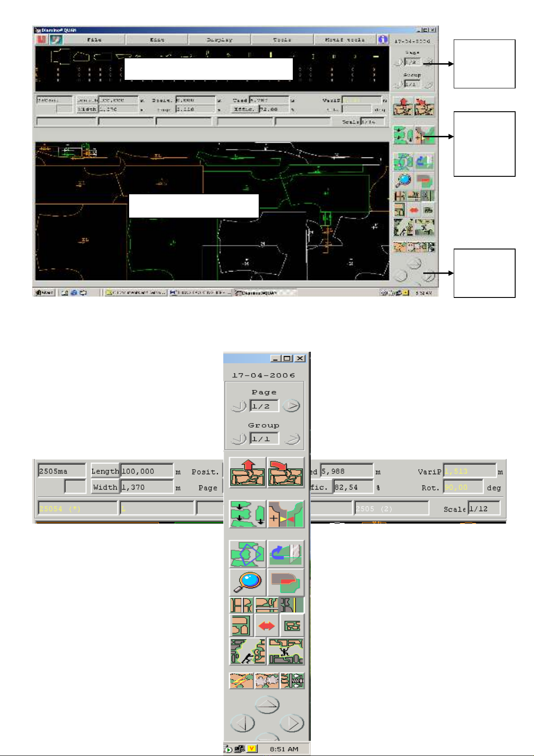
Task: Open the Display menu
Action: (219, 40)
